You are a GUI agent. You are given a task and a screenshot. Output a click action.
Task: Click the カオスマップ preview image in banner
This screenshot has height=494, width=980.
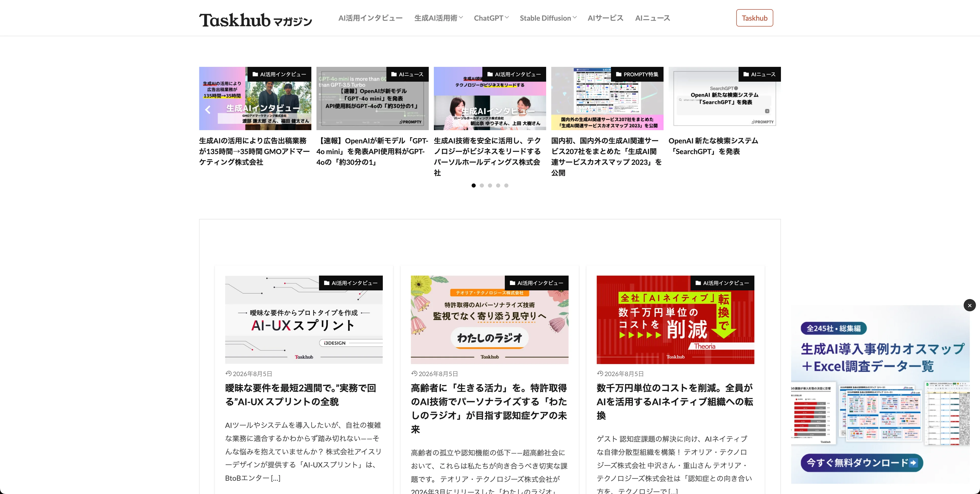(x=880, y=413)
